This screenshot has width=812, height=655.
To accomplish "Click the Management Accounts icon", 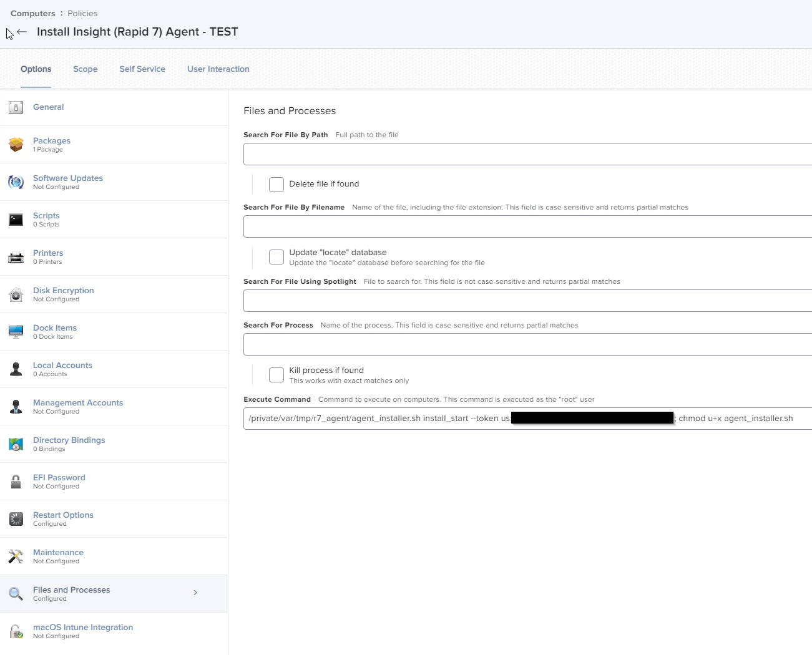I will 16,407.
